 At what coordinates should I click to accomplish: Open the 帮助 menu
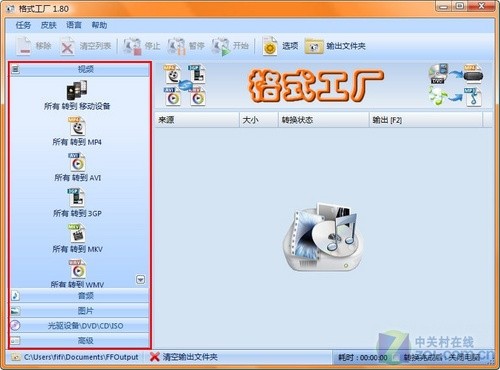(x=99, y=25)
